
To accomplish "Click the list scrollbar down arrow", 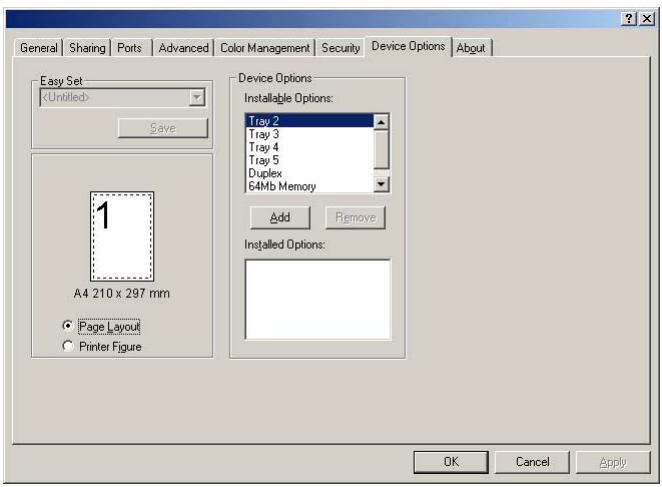I will coord(381,184).
